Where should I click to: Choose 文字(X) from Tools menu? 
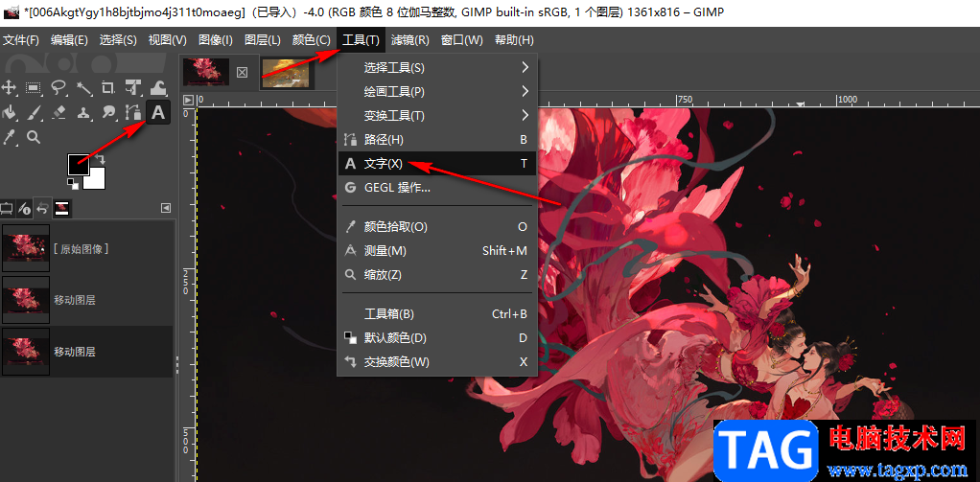pyautogui.click(x=437, y=164)
